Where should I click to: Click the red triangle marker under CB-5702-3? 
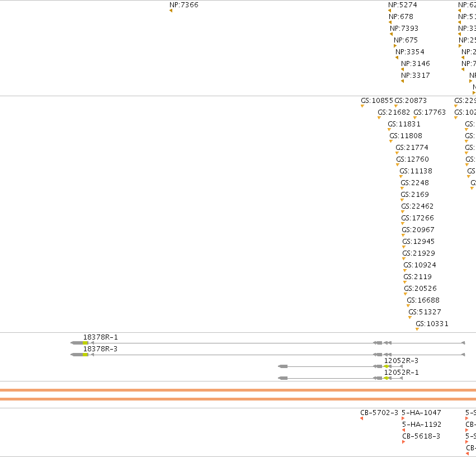pyautogui.click(x=361, y=418)
